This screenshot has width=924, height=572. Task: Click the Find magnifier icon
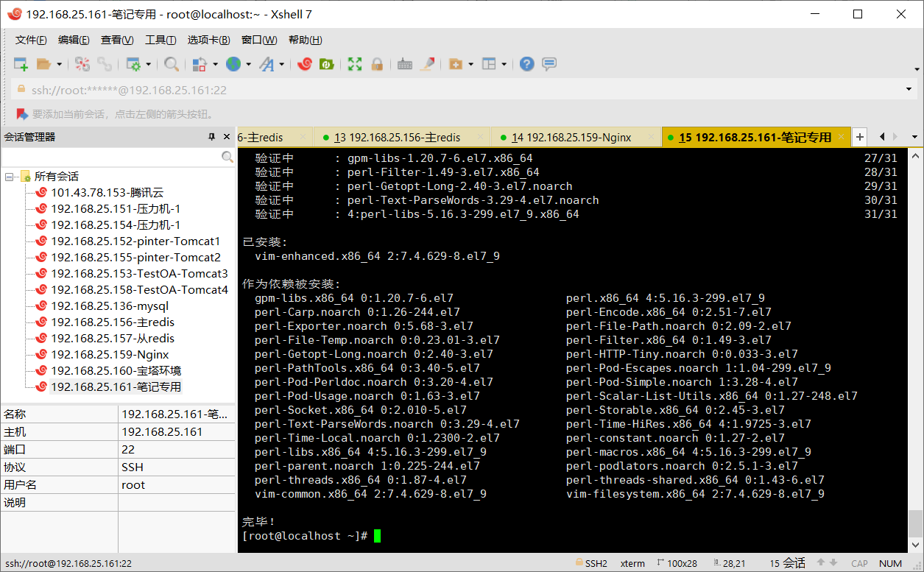tap(172, 64)
